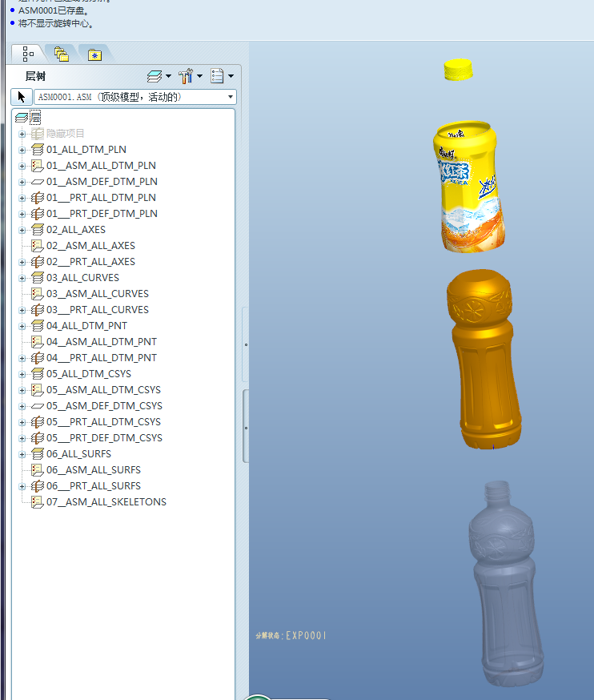Click the 01__PRT_ALL_DTM_PLN layer icon
The image size is (594, 700).
pyautogui.click(x=38, y=198)
